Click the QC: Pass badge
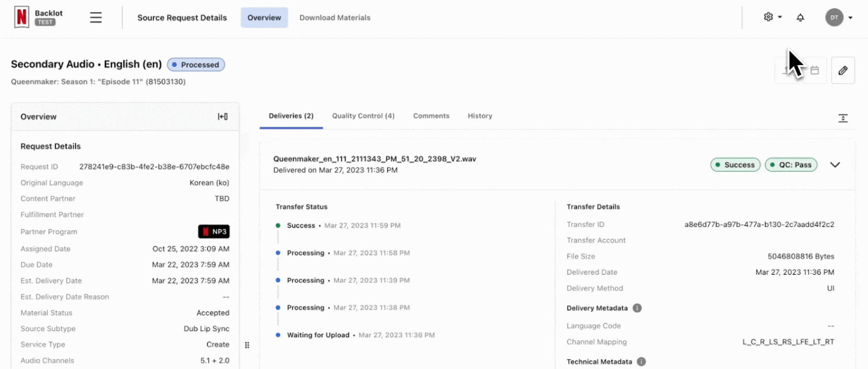Viewport: 868px width, 369px height. (x=791, y=165)
